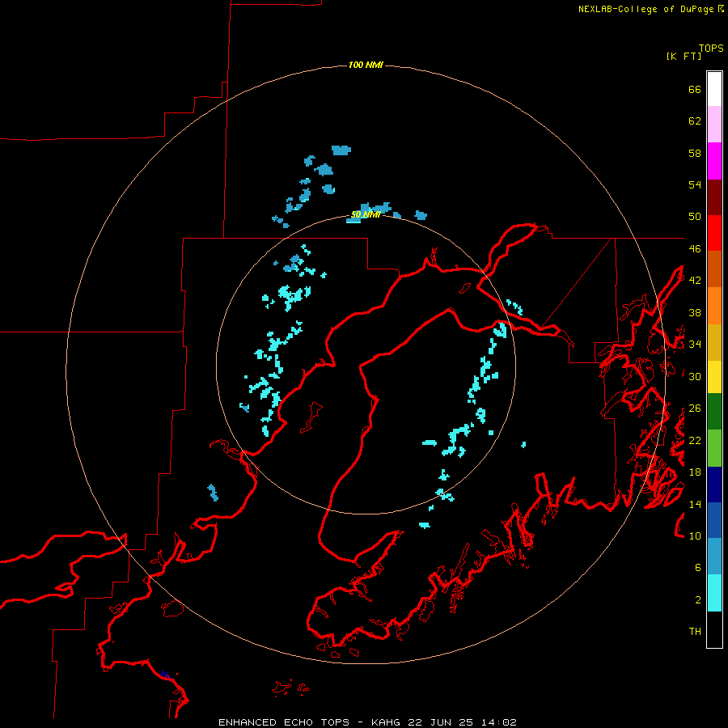The width and height of the screenshot is (728, 728).
Task: Click the legend value '46'
Action: [x=695, y=249]
